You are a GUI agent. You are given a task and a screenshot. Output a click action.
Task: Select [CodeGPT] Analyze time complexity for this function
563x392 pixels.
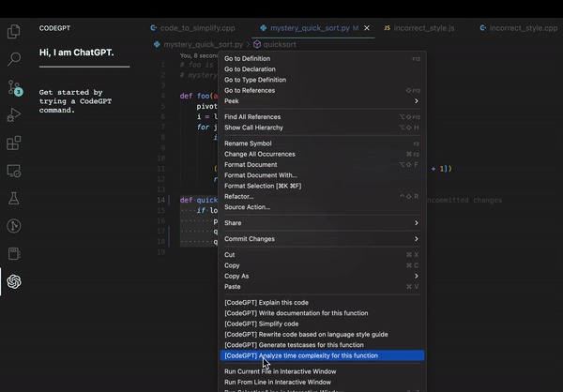[x=322, y=355]
